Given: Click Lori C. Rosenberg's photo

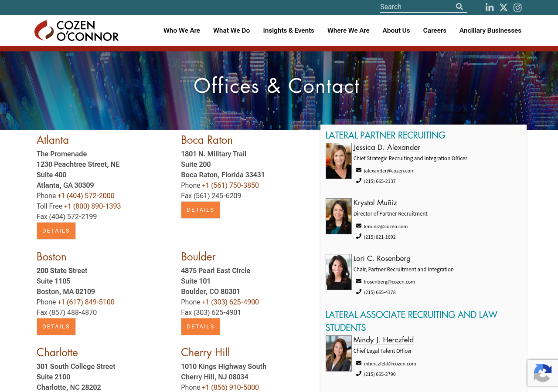Looking at the screenshot, I should point(339,272).
